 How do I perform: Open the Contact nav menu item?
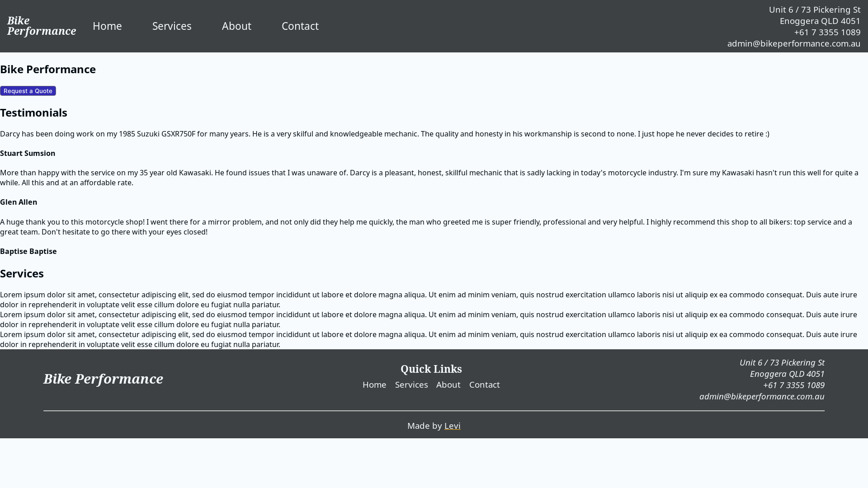coord(300,26)
